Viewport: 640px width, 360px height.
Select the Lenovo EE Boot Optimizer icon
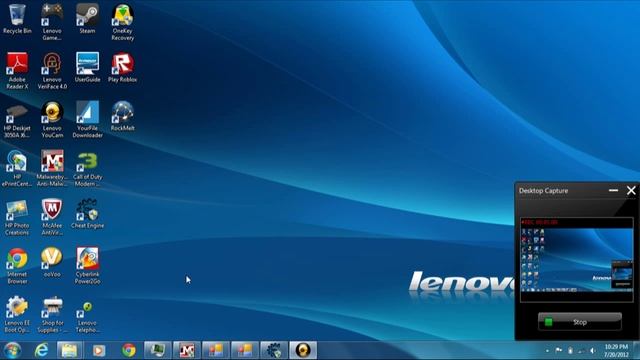[17, 314]
